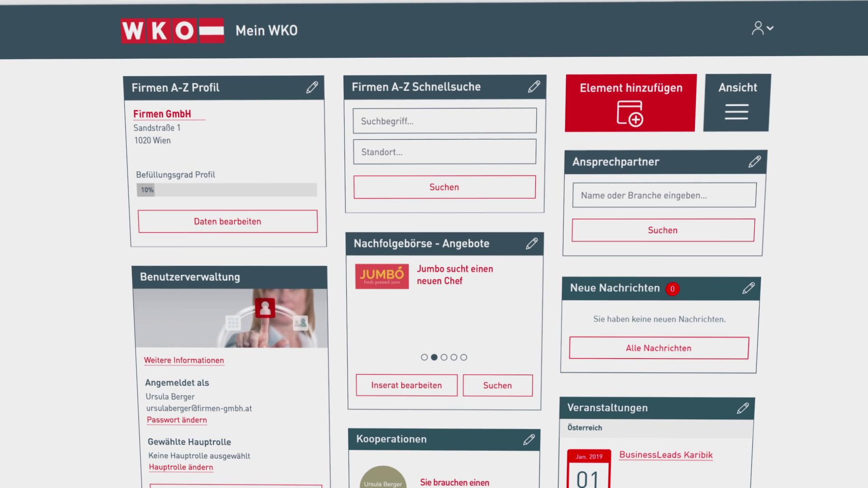Select the first carousel dot in Nachfolgebörse
This screenshot has height=488, width=868.
(x=425, y=357)
